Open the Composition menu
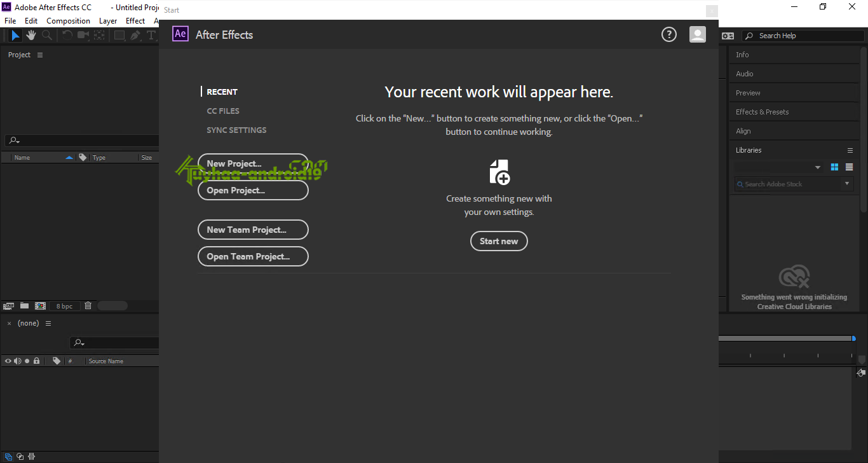The image size is (868, 463). tap(69, 21)
